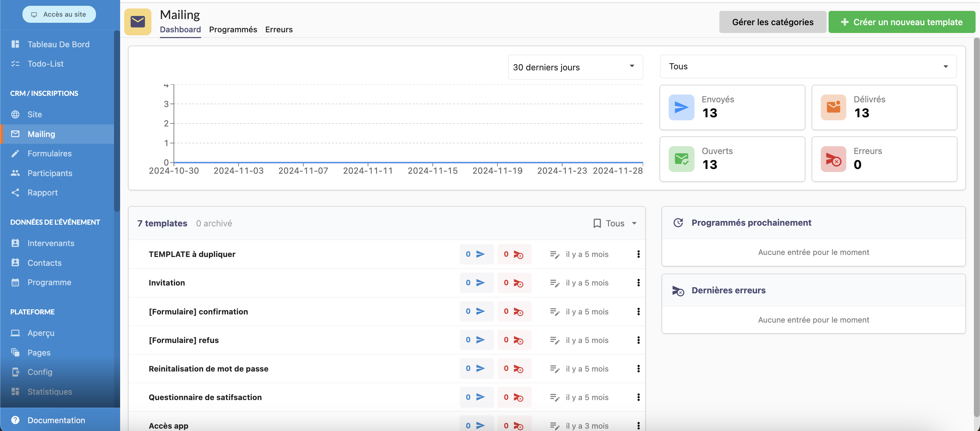This screenshot has height=431, width=980.
Task: Click the Envoyés paper-plane icon
Action: click(x=681, y=107)
